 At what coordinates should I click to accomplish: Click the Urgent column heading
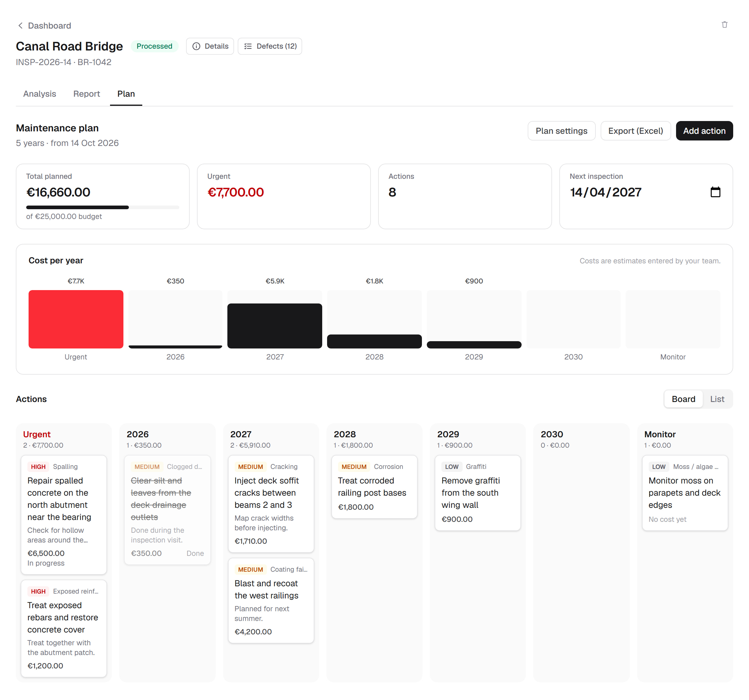pyautogui.click(x=36, y=434)
